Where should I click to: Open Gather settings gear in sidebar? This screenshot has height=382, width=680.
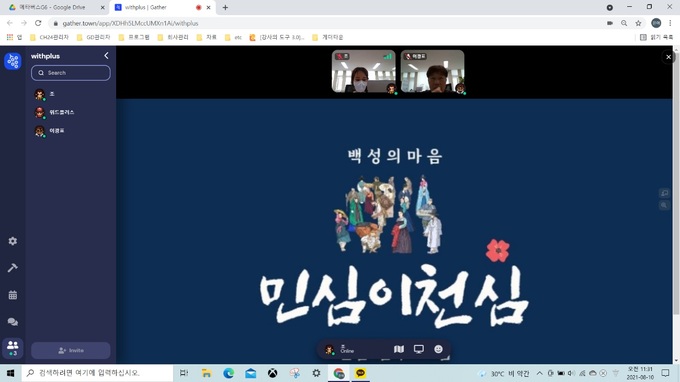(x=13, y=241)
